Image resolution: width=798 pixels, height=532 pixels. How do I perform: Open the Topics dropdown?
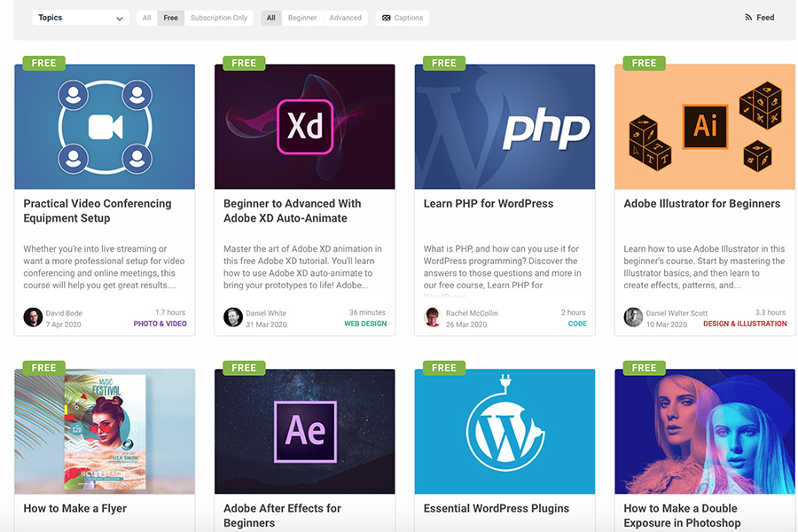coord(81,18)
